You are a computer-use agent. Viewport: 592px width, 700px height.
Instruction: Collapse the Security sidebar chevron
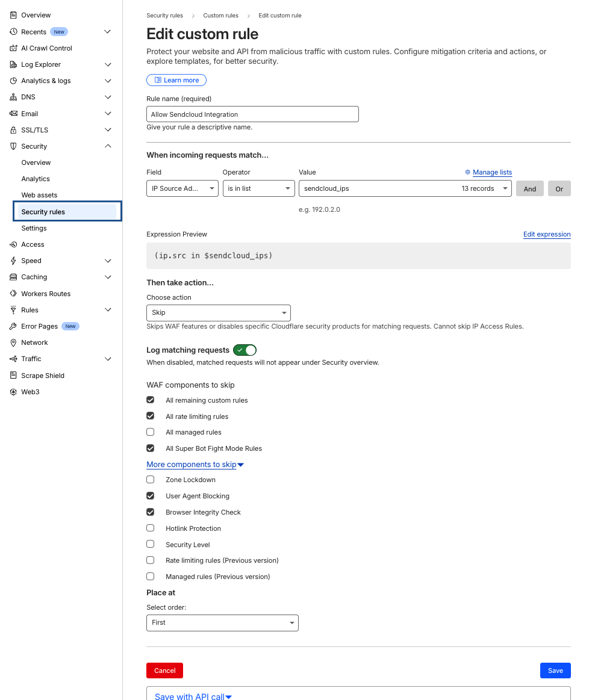(x=108, y=146)
